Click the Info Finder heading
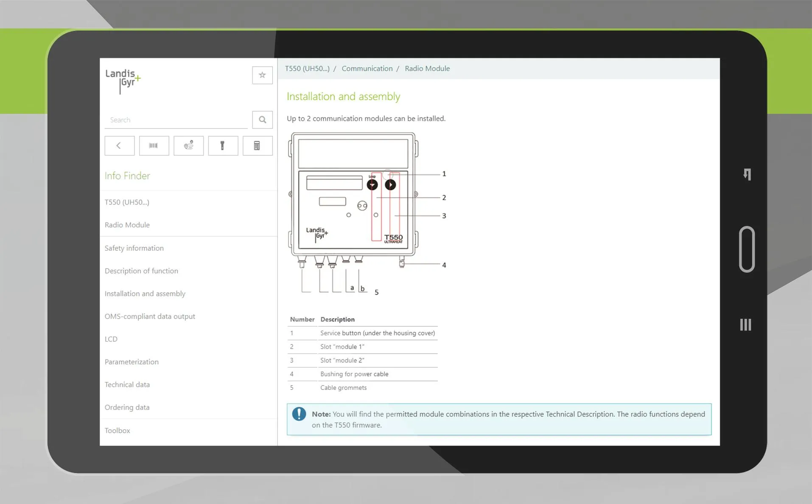 click(127, 176)
